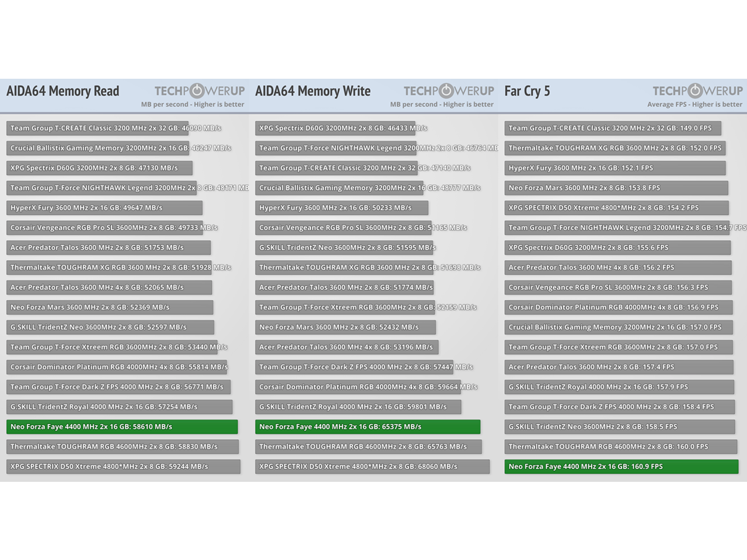This screenshot has height=560, width=747.
Task: Click the TridentZ Royal 57254 MB/s bar
Action: [120, 407]
